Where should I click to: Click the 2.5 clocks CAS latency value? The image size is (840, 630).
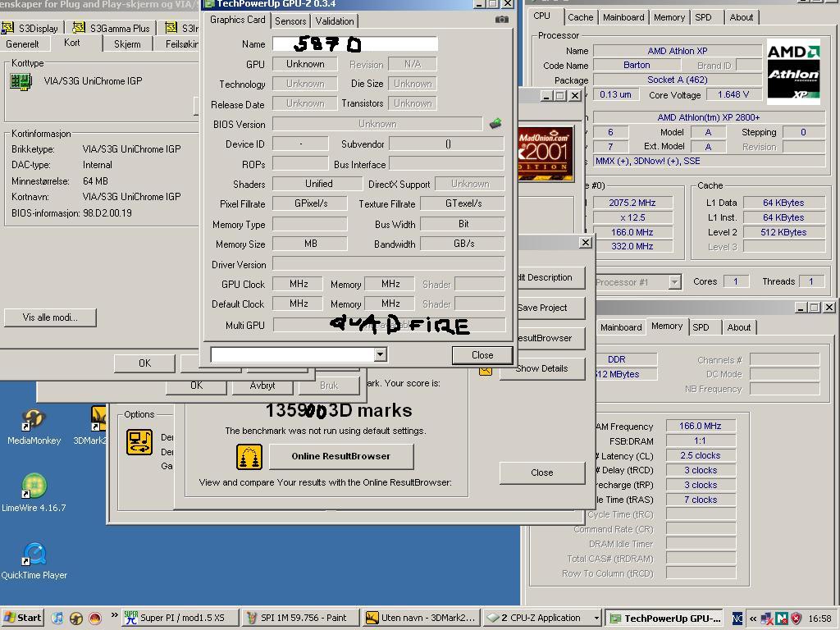coord(701,455)
